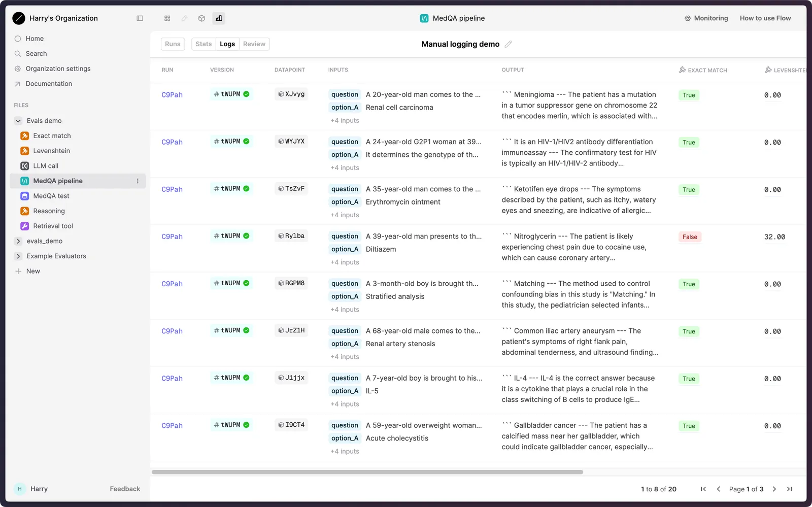Image resolution: width=812 pixels, height=507 pixels.
Task: Open datapoint TsZvF
Action: pos(291,189)
